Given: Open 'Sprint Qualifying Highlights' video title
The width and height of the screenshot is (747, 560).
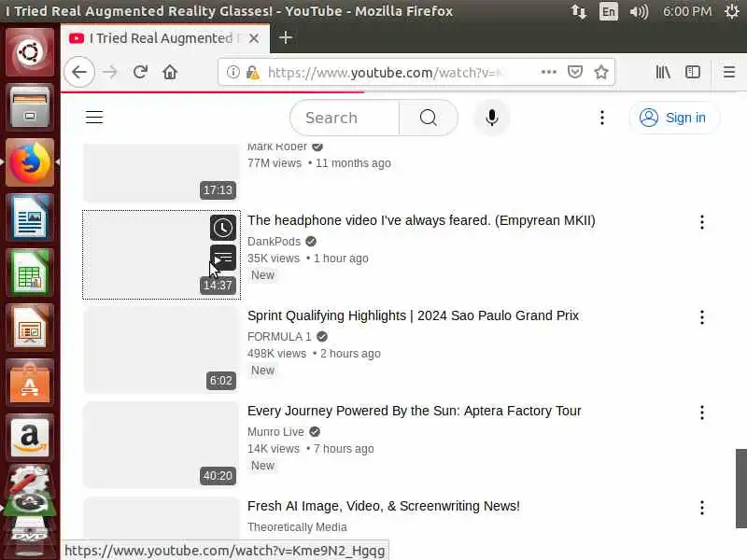Looking at the screenshot, I should coord(413,315).
